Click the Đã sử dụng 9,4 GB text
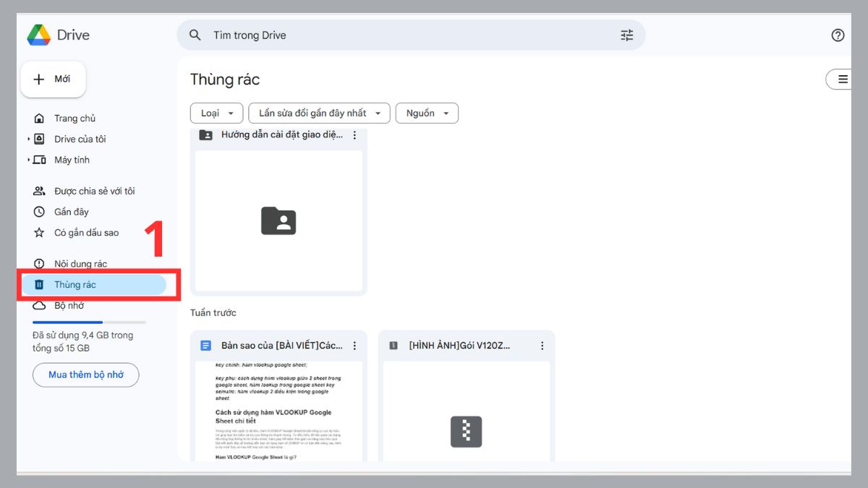868x488 pixels. pos(82,341)
